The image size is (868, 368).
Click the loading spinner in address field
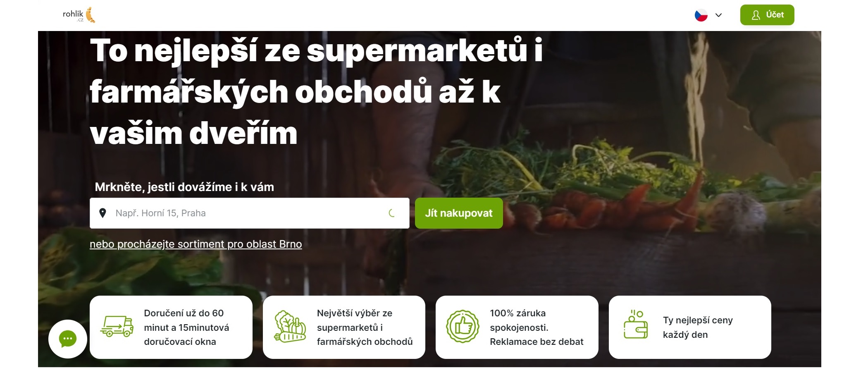tap(392, 213)
